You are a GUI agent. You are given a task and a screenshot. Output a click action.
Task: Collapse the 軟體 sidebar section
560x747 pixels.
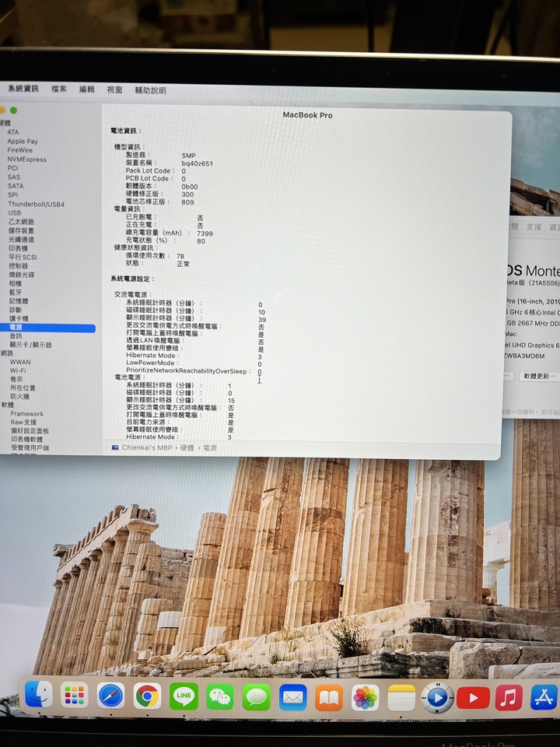(7, 405)
